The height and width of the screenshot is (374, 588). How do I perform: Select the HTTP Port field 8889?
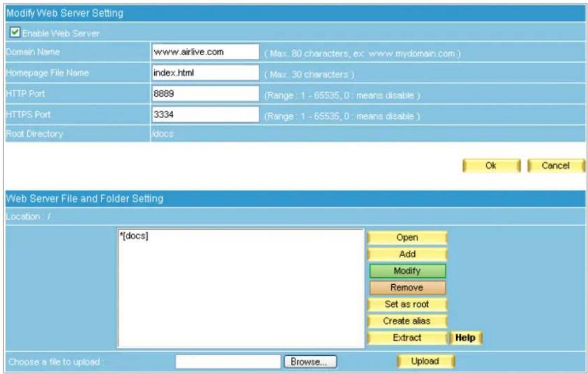click(205, 94)
